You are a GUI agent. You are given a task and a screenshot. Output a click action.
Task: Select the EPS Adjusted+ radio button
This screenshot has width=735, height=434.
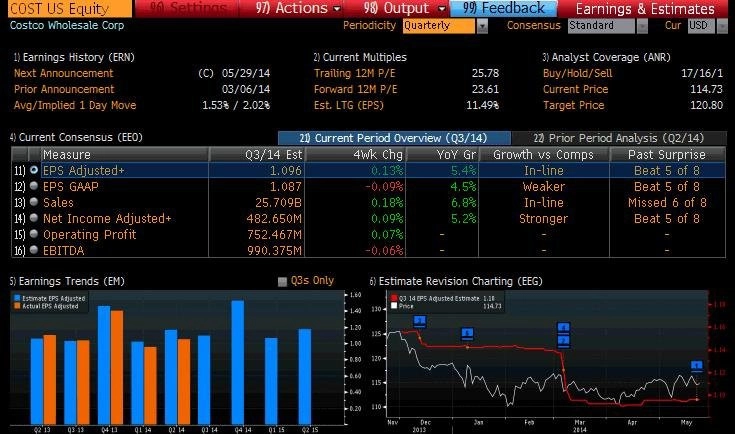click(x=34, y=170)
